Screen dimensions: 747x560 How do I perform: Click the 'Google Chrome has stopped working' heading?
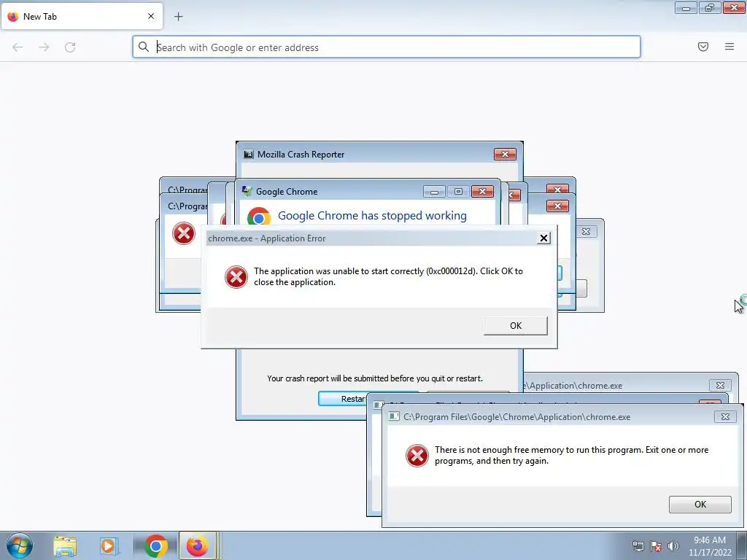(x=372, y=216)
